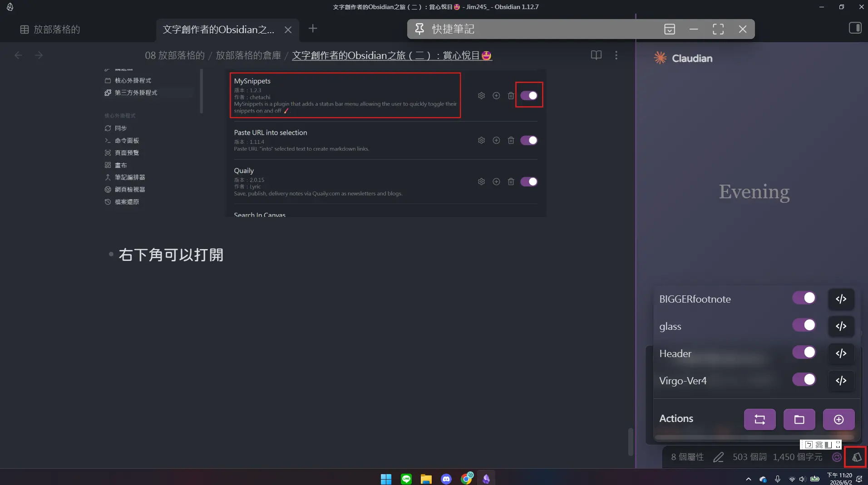Click the bullet text 右下角可以打開
Screen dimensions: 868x485
pos(171,255)
